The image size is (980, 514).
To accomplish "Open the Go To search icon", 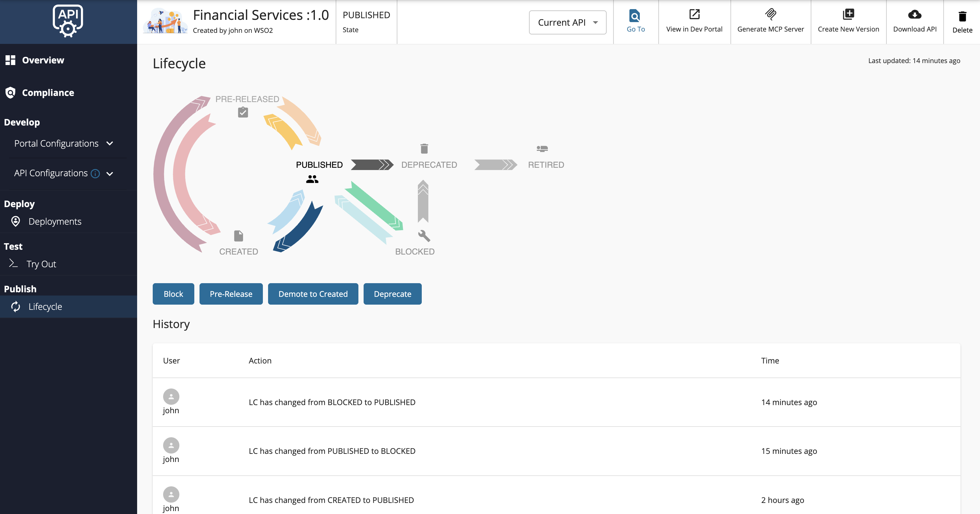I will (635, 16).
